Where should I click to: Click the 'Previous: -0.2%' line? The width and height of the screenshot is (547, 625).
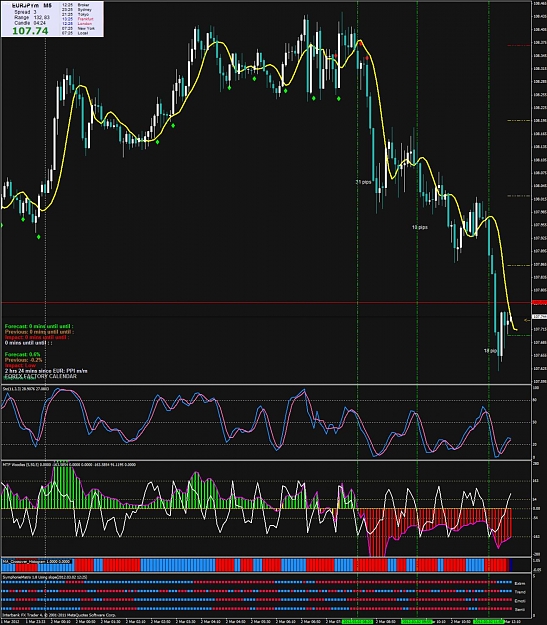24,360
